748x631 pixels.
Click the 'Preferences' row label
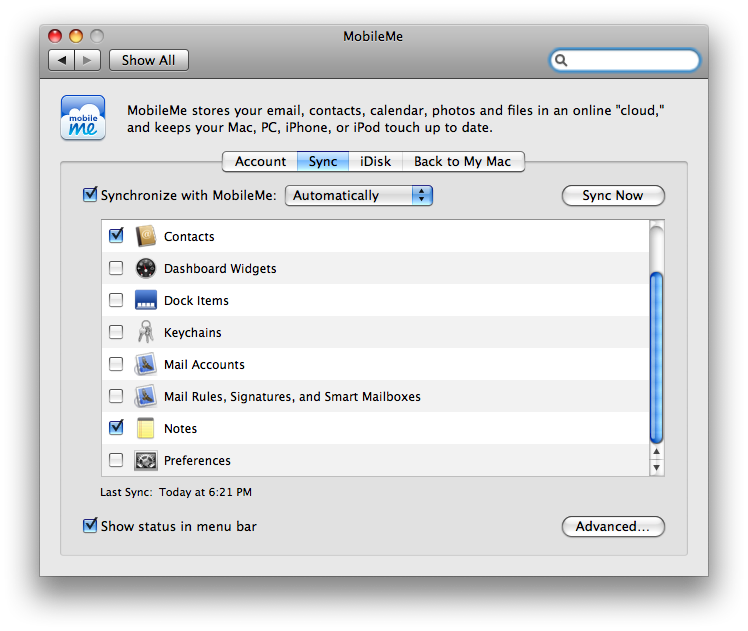[197, 460]
